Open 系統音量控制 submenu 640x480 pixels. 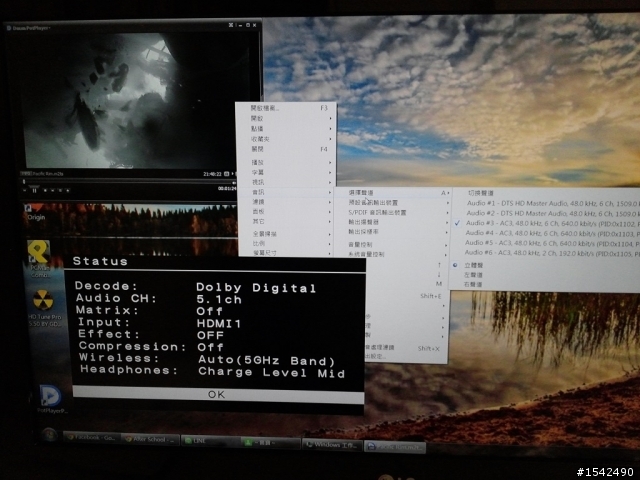click(393, 254)
